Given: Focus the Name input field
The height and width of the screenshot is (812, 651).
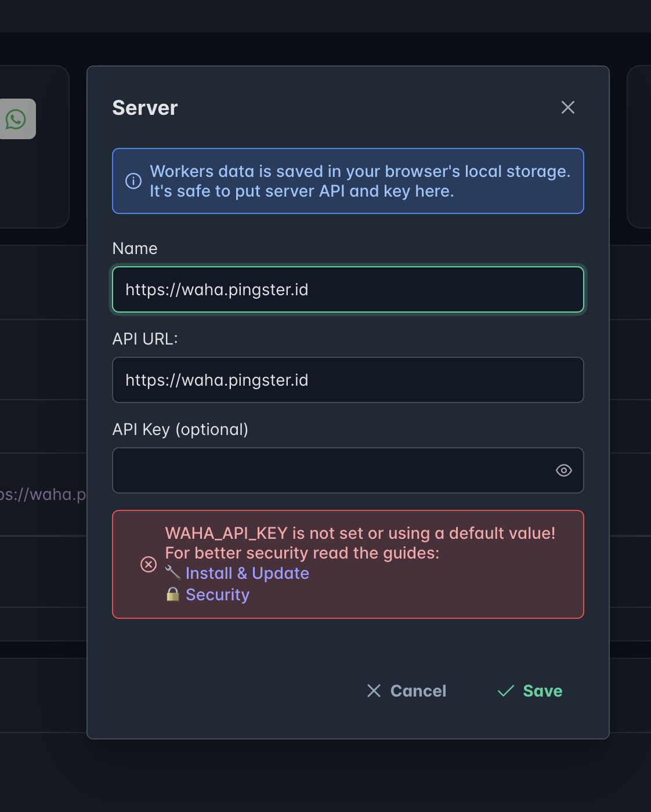Looking at the screenshot, I should 348,289.
